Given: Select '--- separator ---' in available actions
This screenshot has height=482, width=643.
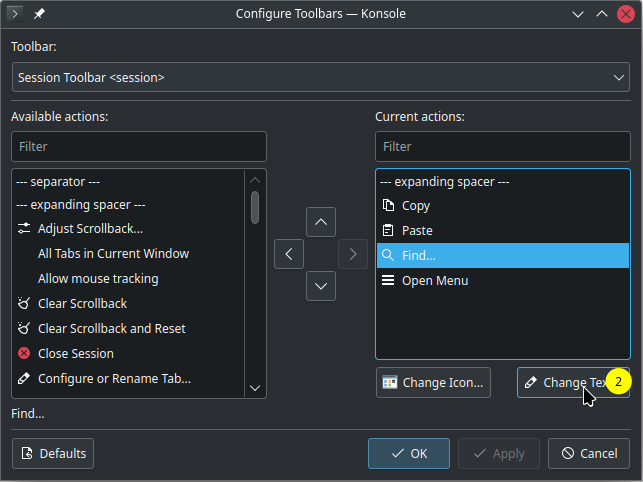Looking at the screenshot, I should (58, 182).
